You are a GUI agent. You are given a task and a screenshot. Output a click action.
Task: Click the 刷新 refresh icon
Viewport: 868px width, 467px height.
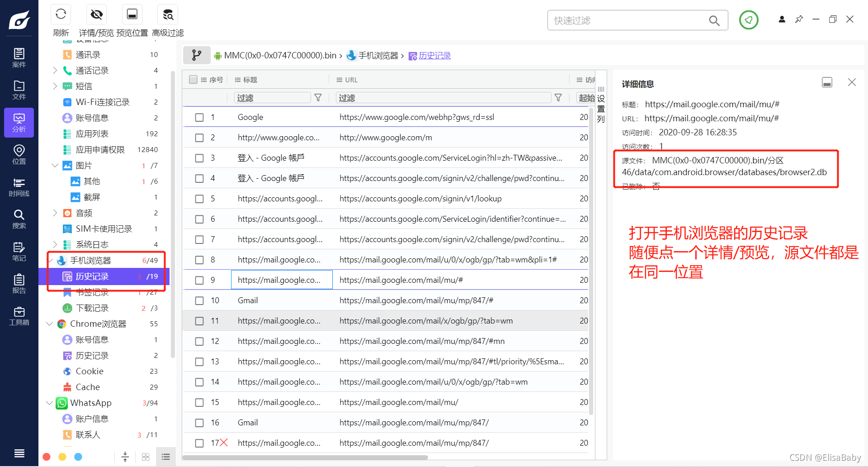(x=61, y=14)
